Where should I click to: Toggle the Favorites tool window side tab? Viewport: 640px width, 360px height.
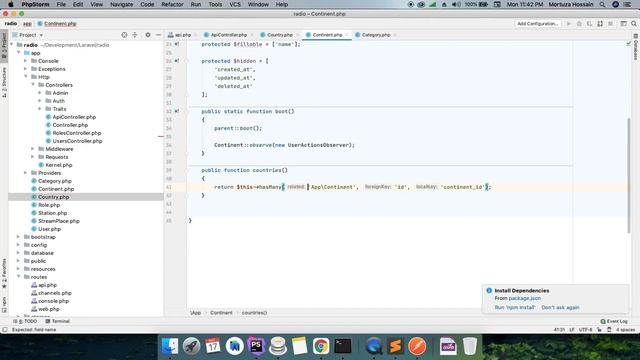pos(4,272)
